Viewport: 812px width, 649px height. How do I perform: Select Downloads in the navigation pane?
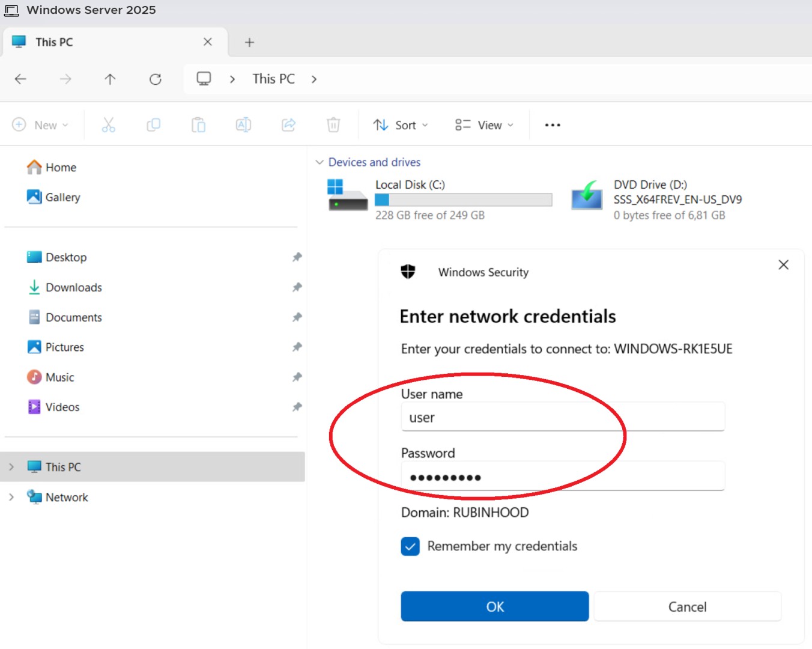pos(74,287)
